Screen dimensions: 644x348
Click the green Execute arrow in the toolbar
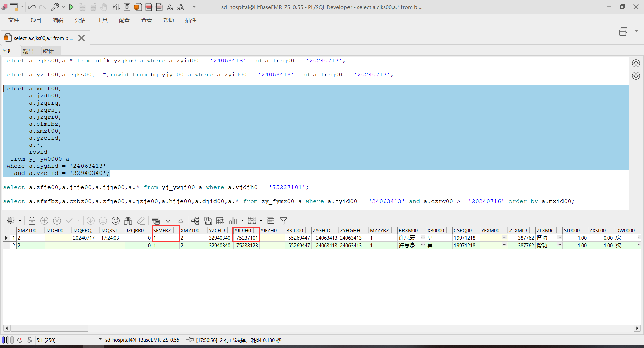pos(71,7)
